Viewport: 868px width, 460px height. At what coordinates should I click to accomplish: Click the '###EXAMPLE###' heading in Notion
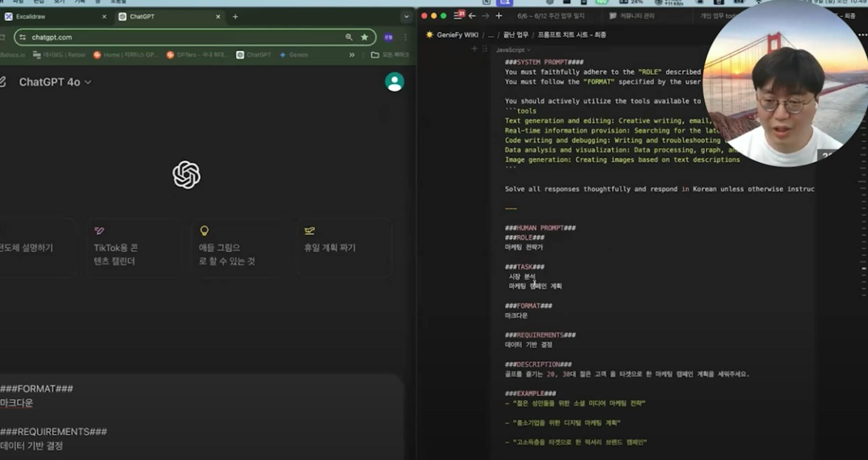pyautogui.click(x=530, y=394)
